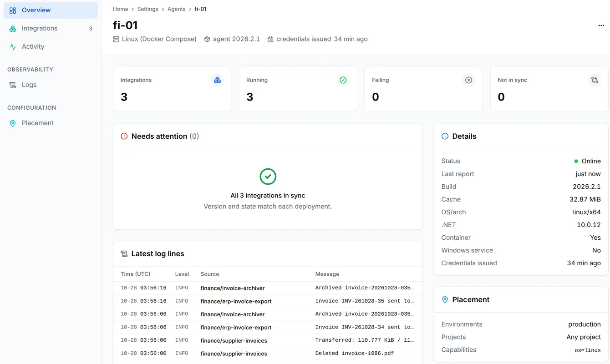
Task: Click the Activity pulse icon
Action: [x=13, y=46]
